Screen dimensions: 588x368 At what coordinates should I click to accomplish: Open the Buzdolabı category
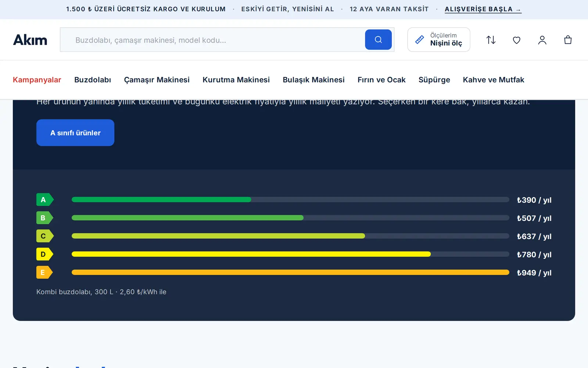click(93, 80)
